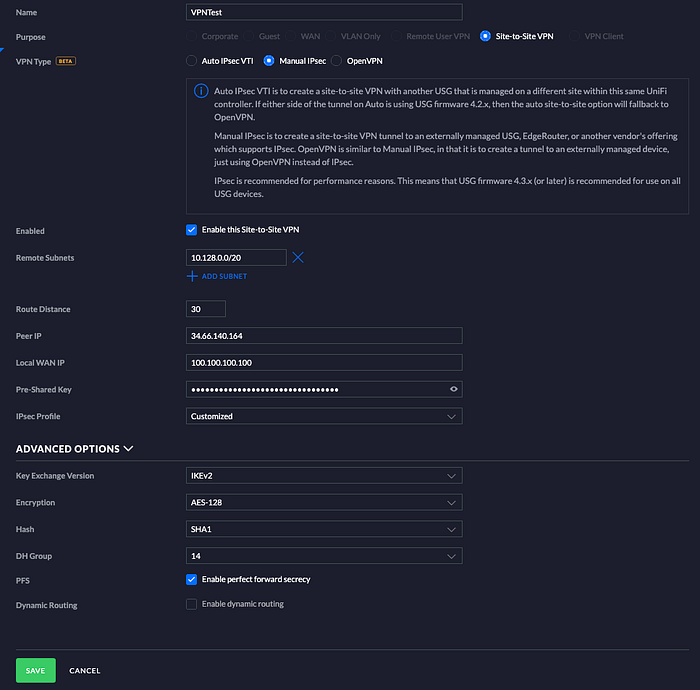Click the plus icon beside Add Subnet

[192, 276]
